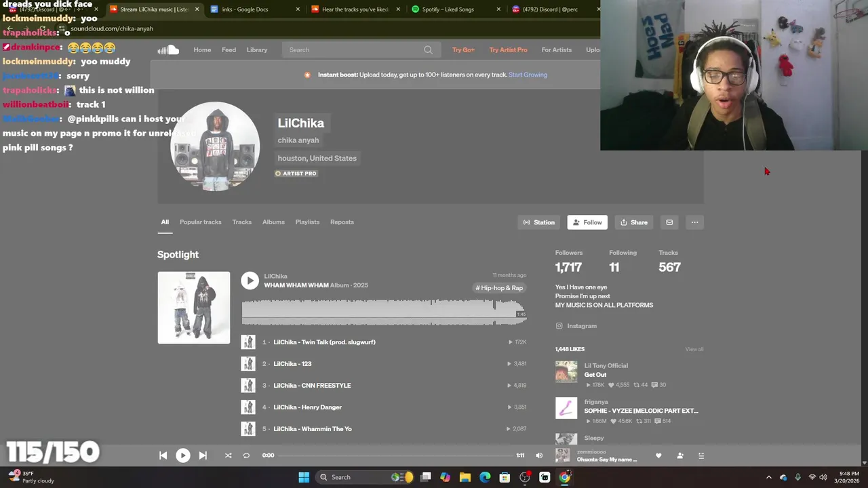Viewport: 868px width, 488px height.
Task: Open the WHAM WHAM WHAM album artwork
Action: (x=194, y=308)
